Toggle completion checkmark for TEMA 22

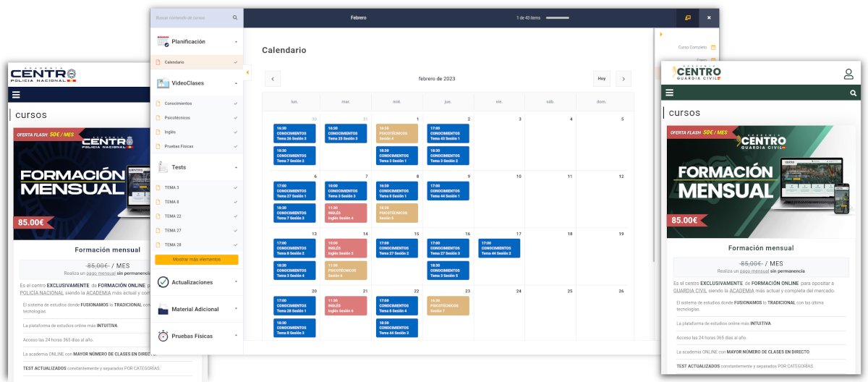(236, 216)
